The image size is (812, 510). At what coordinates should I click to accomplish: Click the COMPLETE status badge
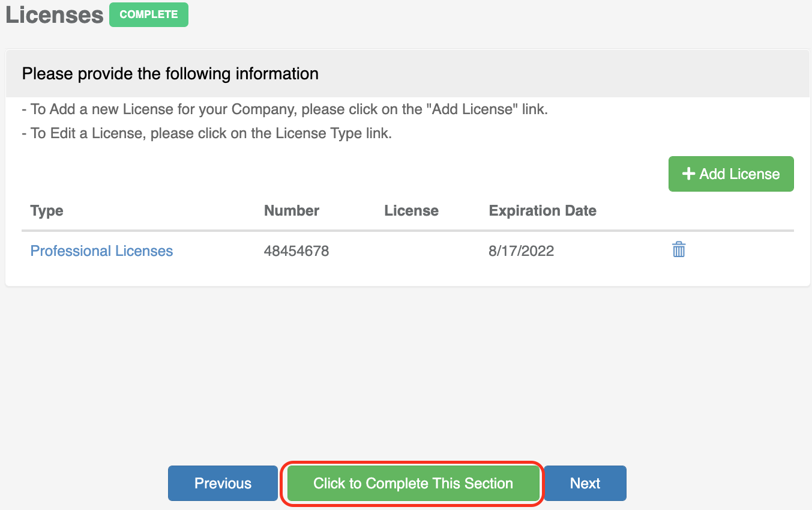point(148,14)
